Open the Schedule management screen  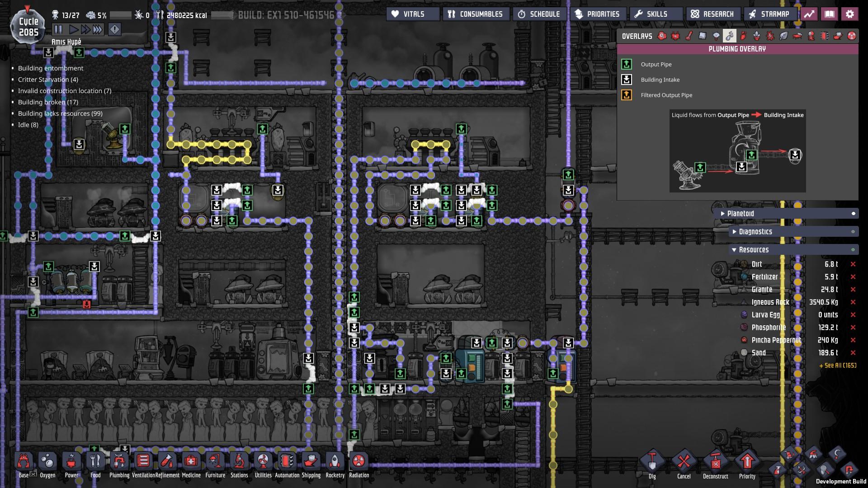(539, 14)
